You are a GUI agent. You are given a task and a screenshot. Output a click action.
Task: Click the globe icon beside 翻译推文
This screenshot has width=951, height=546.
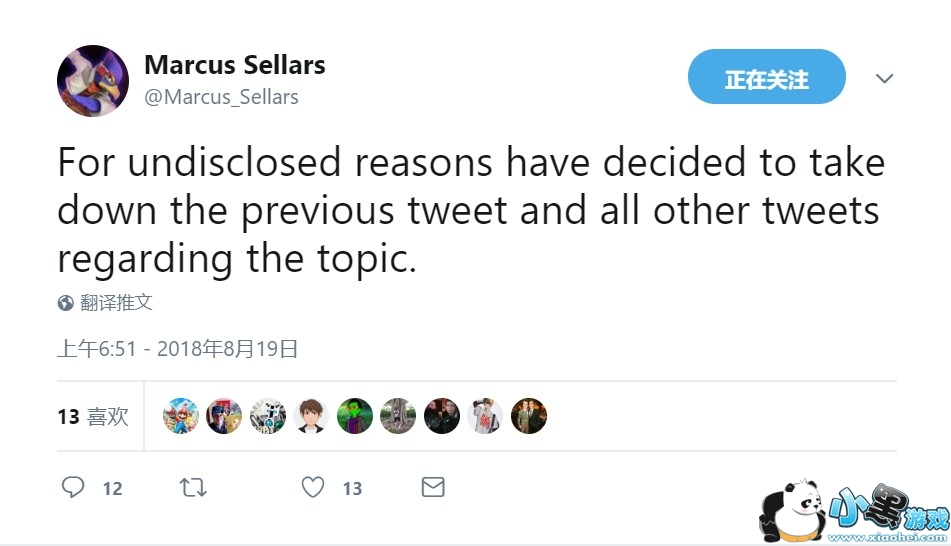pyautogui.click(x=66, y=303)
